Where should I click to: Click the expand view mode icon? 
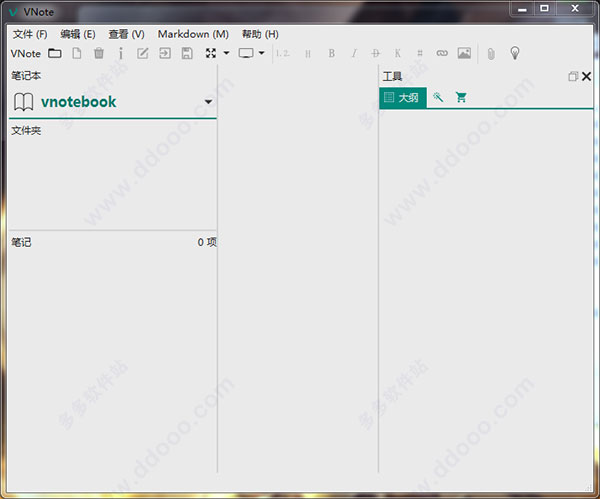tap(211, 53)
